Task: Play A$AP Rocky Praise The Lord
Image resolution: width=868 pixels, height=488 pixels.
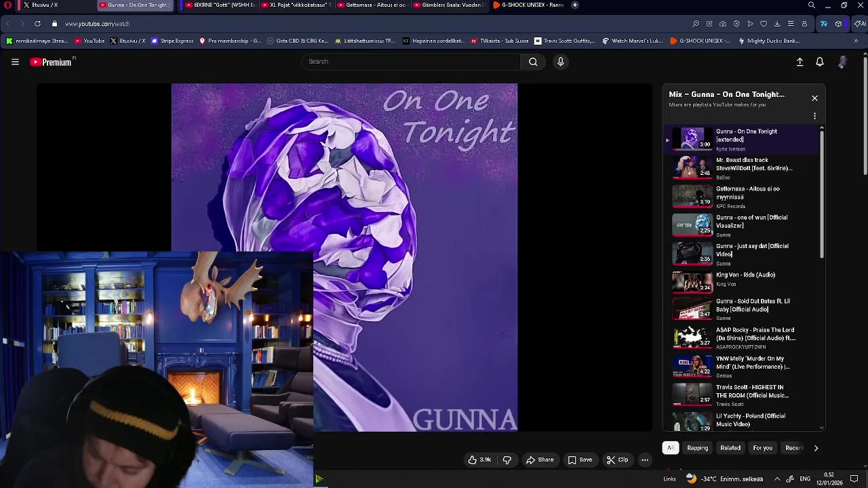Action: pos(742,338)
